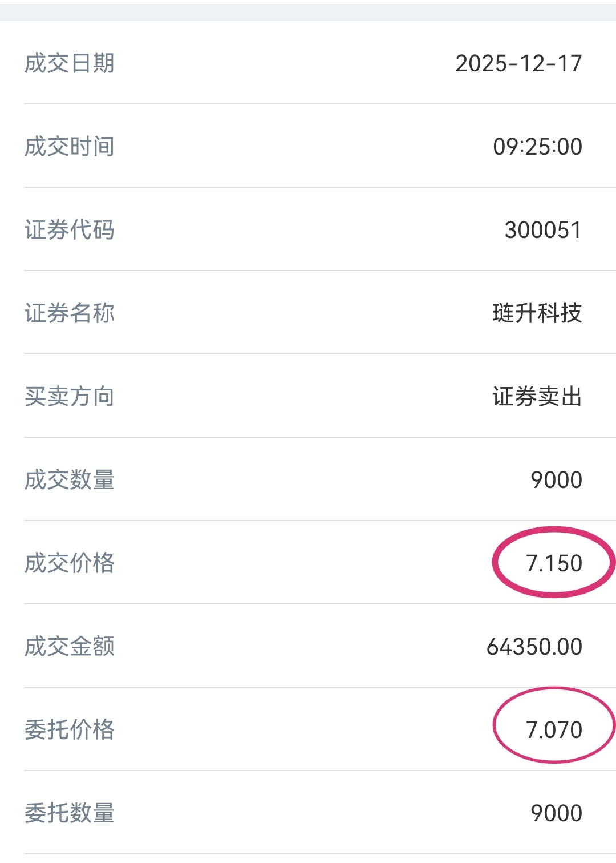Select the 成交价格 label
616x863 pixels.
pyautogui.click(x=69, y=563)
